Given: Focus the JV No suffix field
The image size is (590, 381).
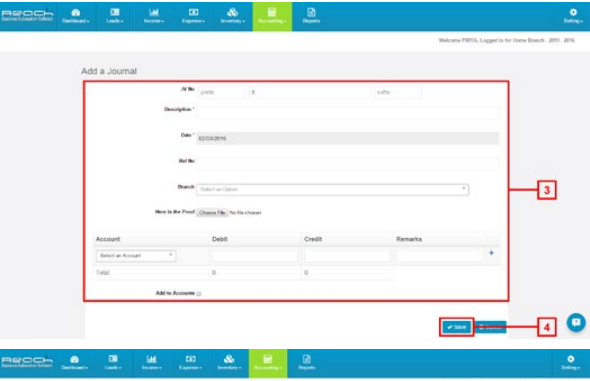Looking at the screenshot, I should coord(398,92).
